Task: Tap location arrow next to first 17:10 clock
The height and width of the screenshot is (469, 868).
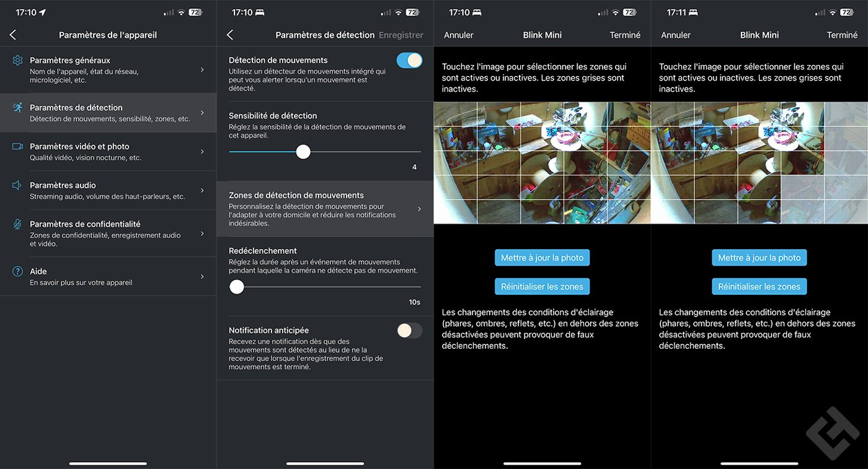Action: (42, 12)
